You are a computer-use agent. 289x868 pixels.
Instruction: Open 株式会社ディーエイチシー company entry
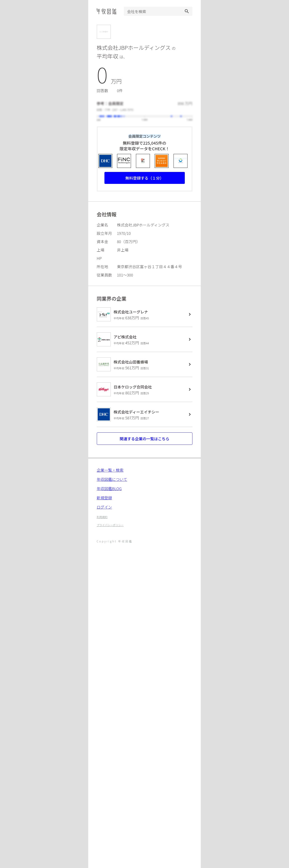tap(144, 414)
